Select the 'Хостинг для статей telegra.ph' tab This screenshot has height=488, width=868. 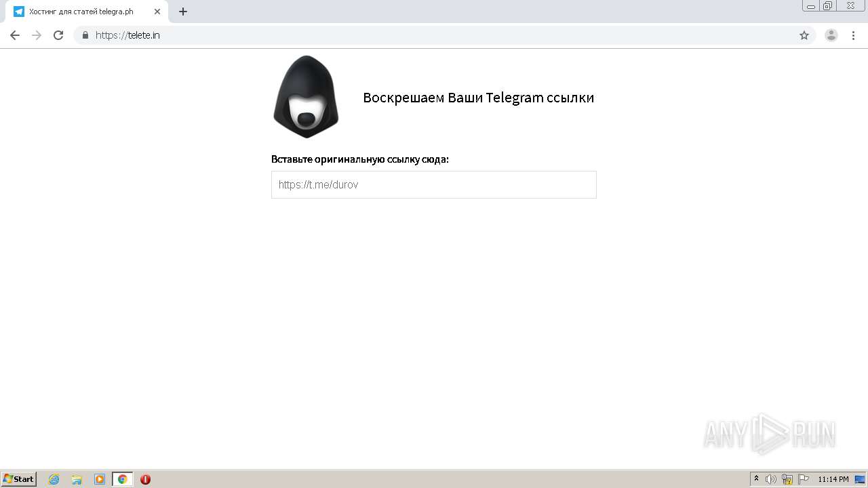[87, 12]
